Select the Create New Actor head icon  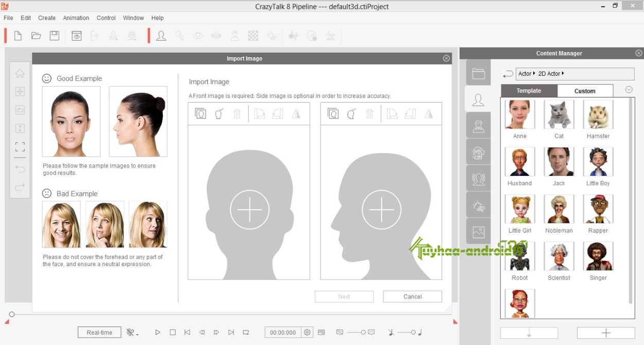pyautogui.click(x=161, y=36)
